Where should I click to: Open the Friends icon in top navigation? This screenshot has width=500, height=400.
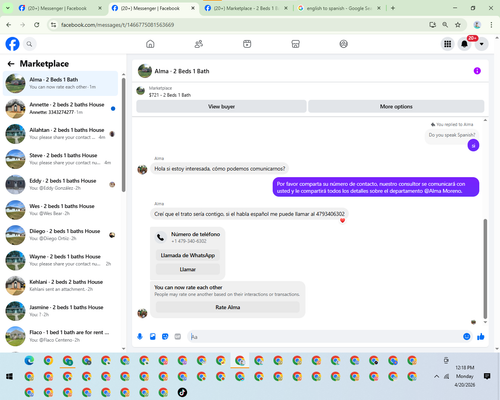tap(199, 44)
